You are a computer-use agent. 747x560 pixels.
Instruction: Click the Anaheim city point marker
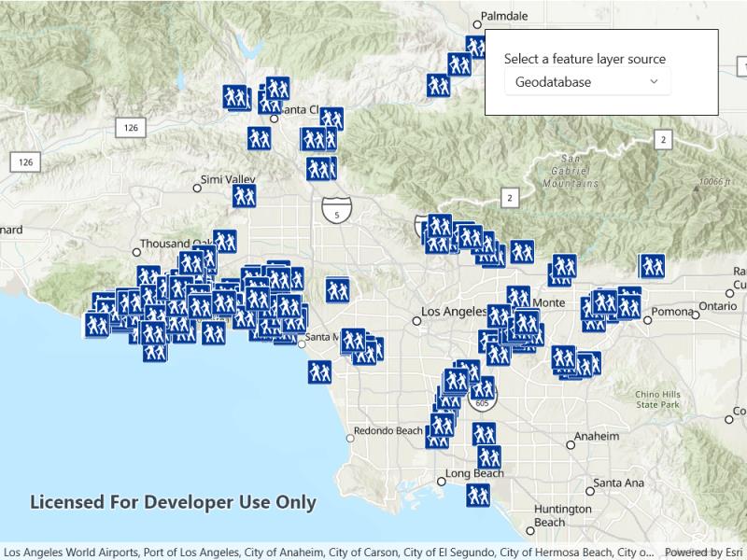point(571,445)
